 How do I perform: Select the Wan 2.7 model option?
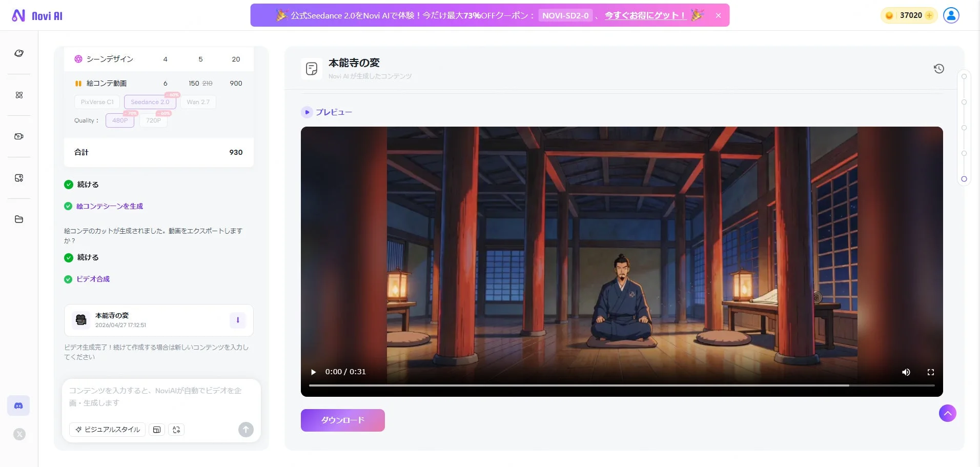click(x=198, y=101)
